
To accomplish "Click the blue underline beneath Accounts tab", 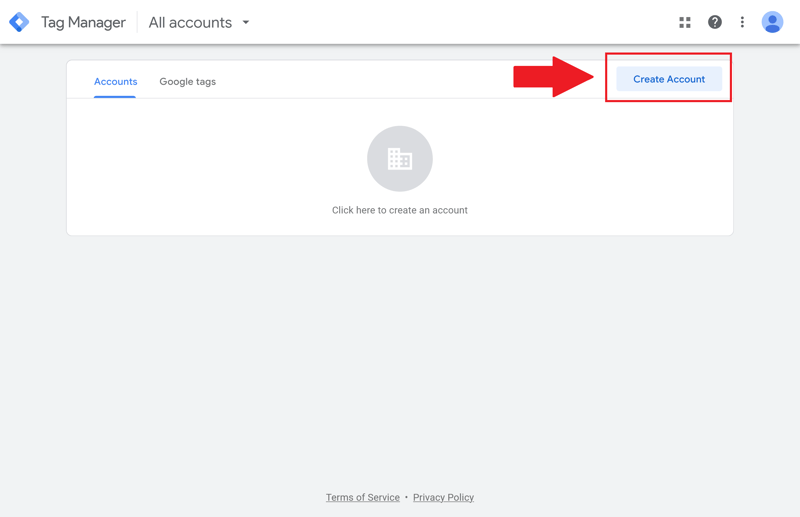I will 115,96.
